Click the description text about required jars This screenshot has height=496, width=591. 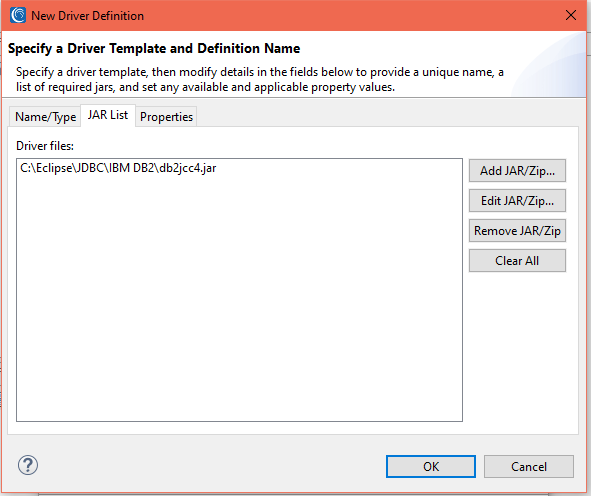tap(260, 80)
